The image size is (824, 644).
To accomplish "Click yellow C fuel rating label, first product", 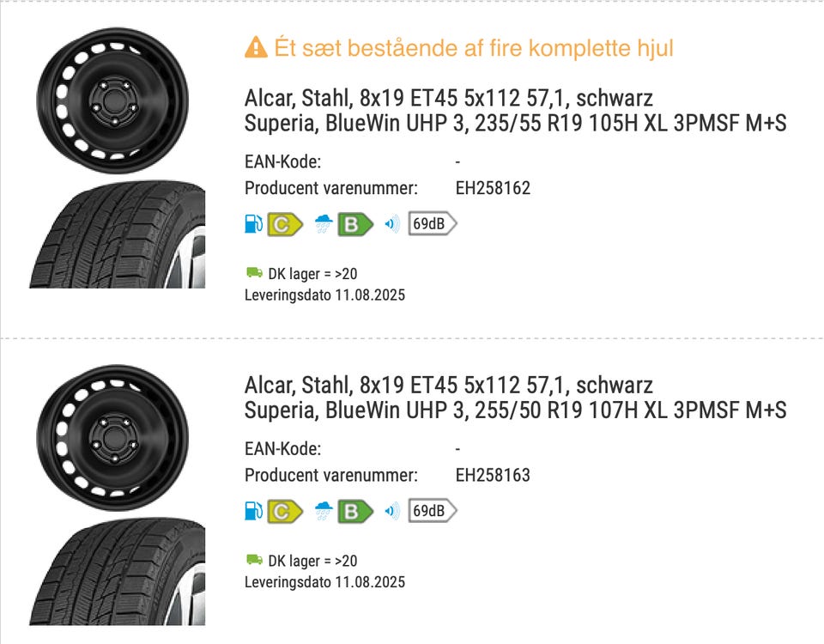I will tap(285, 225).
